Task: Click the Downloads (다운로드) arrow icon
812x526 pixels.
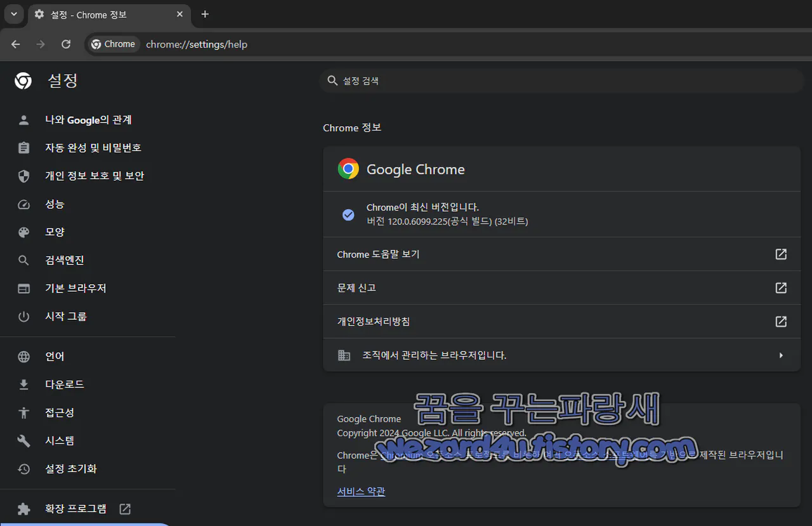Action: pos(23,384)
